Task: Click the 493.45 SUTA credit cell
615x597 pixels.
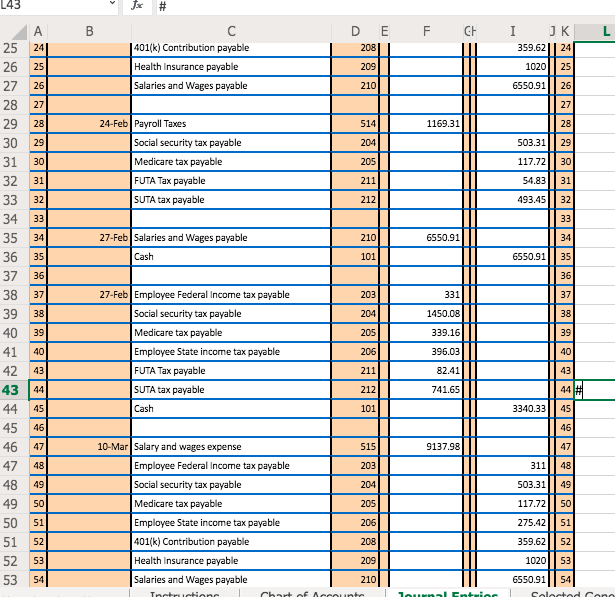Action: point(512,200)
